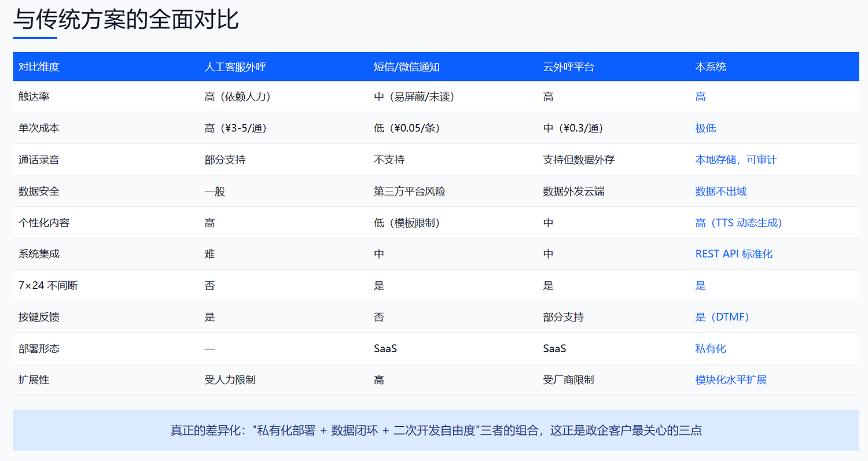Select blue 是 in 7×24 不间断 row
Screen dimensions: 868x461
pos(700,286)
